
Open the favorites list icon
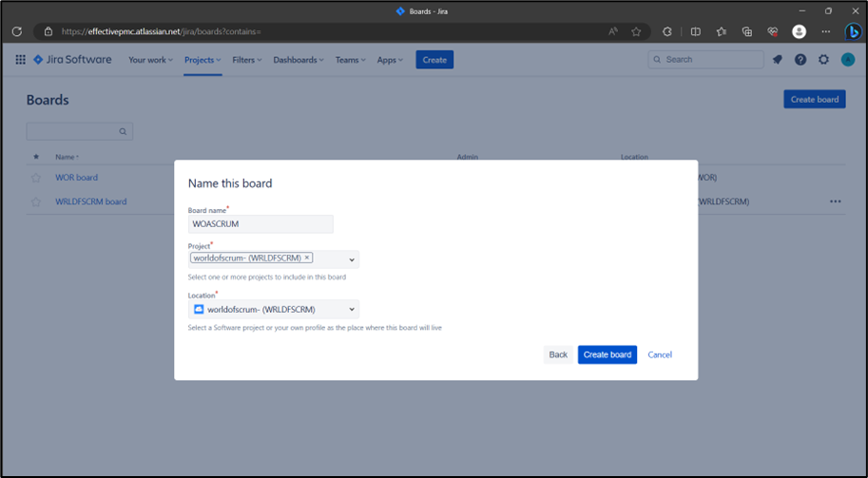click(722, 31)
